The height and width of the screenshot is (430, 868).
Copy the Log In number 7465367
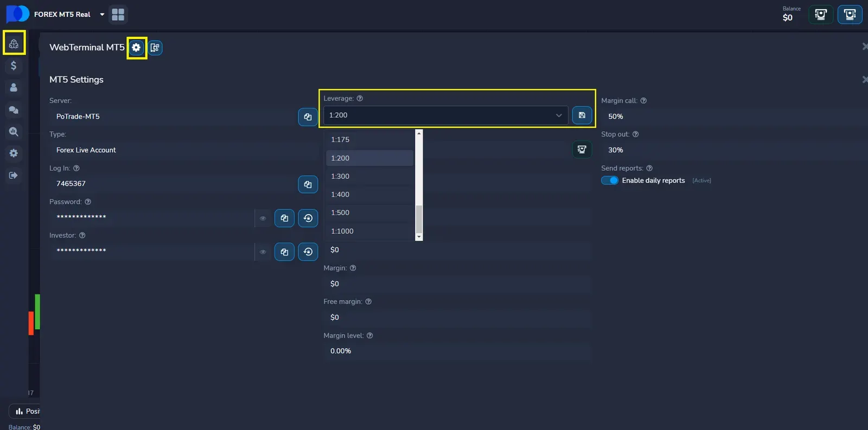308,184
